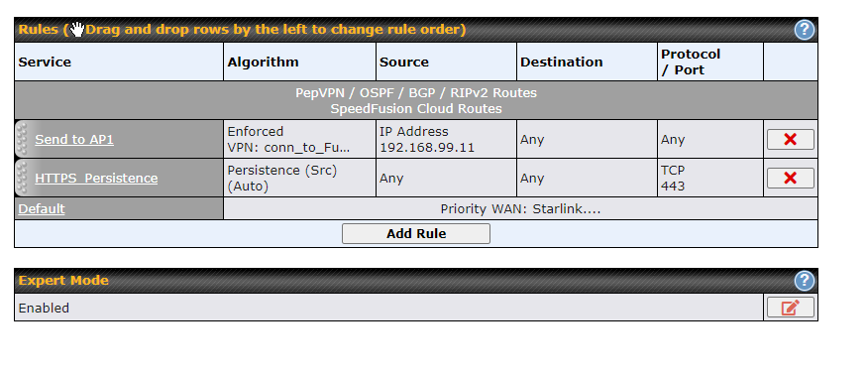Edit the Expert Mode setting
This screenshot has height=376, width=868.
[x=790, y=308]
